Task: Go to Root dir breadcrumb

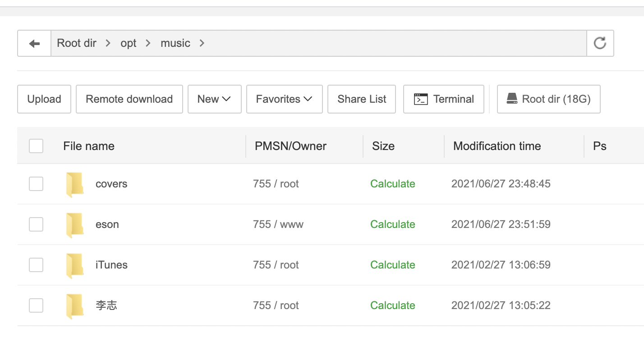Action: point(77,43)
